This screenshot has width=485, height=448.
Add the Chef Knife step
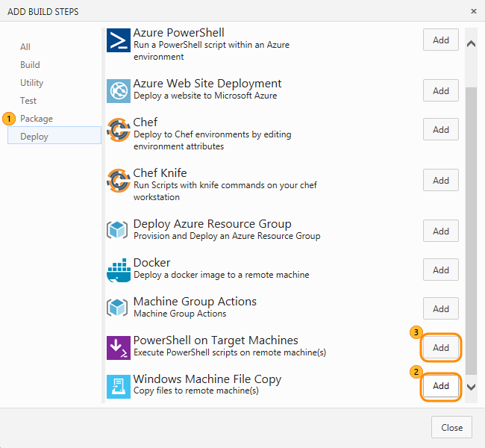[x=441, y=180]
